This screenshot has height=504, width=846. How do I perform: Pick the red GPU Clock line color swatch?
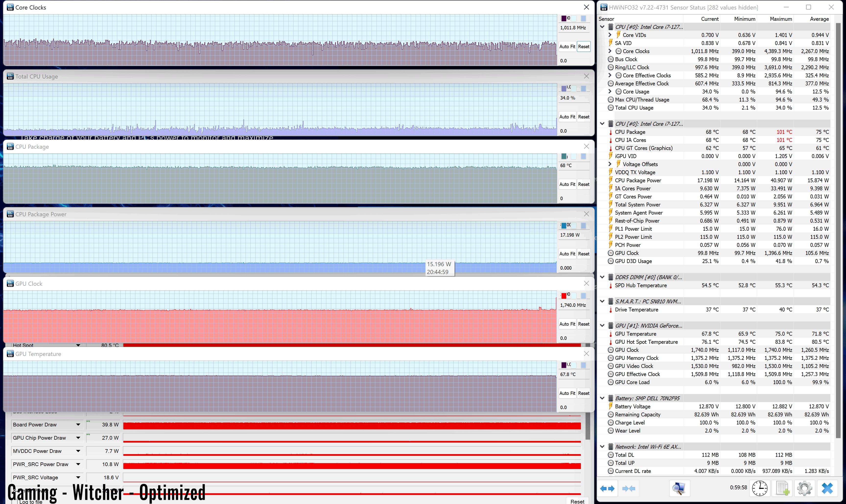[564, 296]
